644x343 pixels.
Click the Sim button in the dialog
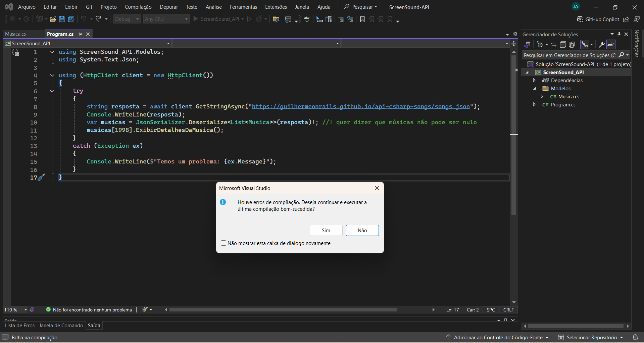point(326,230)
